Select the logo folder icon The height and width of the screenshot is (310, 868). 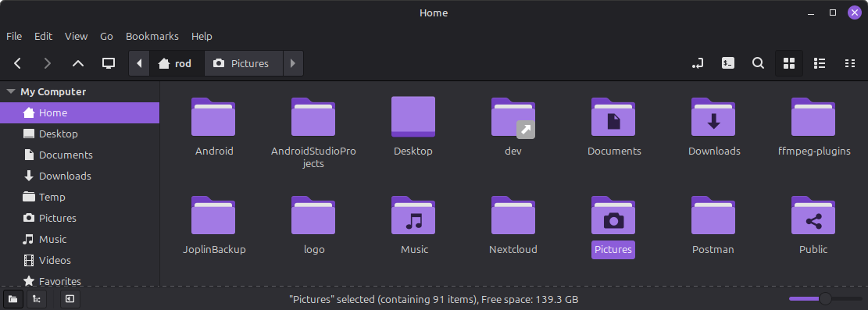[x=313, y=216]
